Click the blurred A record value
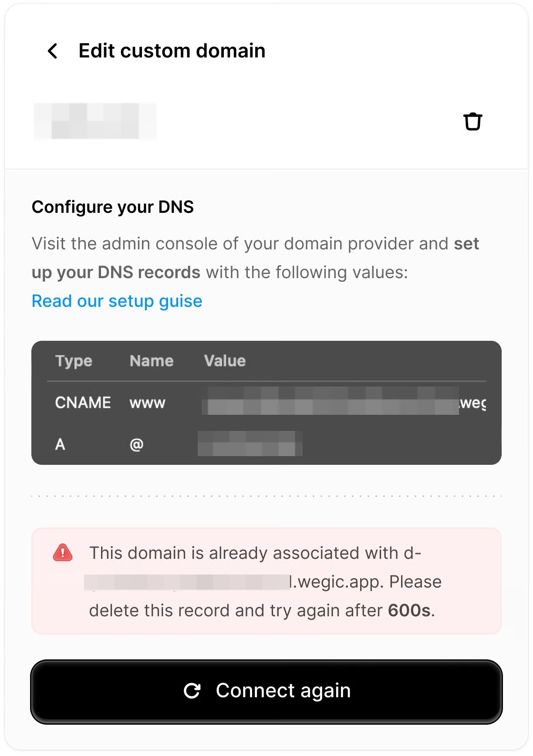The width and height of the screenshot is (533, 756). tap(250, 444)
